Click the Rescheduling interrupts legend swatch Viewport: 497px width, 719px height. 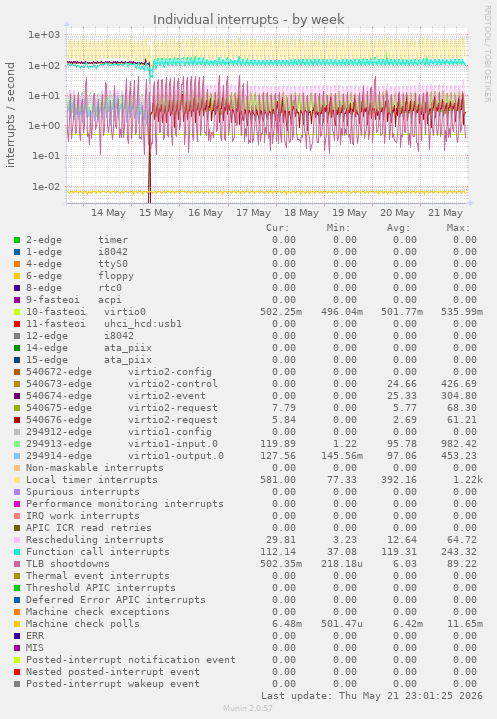[x=17, y=540]
